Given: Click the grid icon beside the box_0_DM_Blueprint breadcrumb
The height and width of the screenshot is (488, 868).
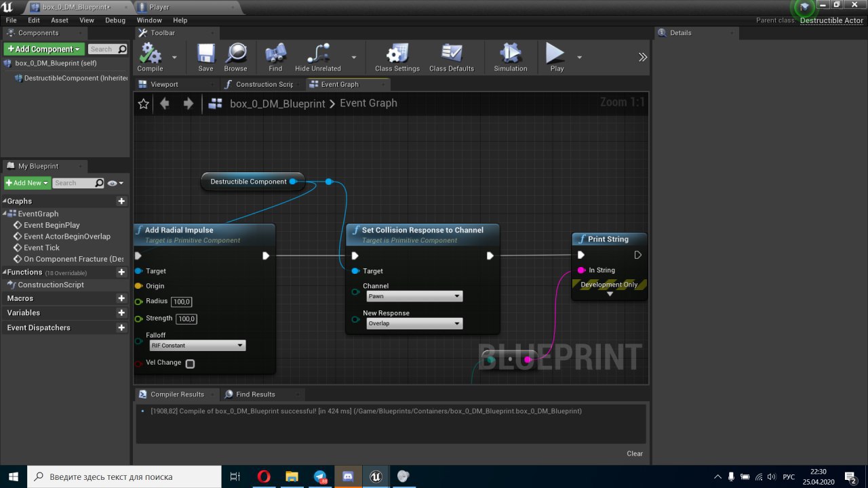Looking at the screenshot, I should 216,104.
